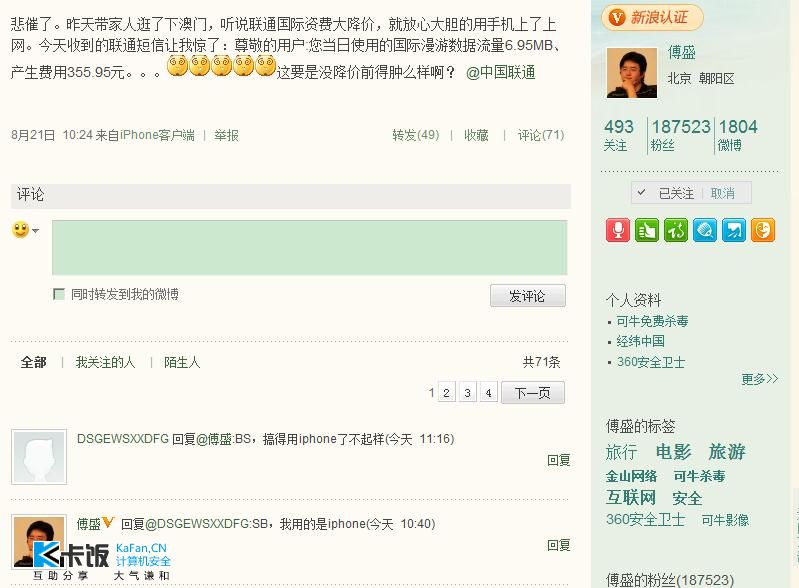Click the 举报 report link

[x=226, y=135]
